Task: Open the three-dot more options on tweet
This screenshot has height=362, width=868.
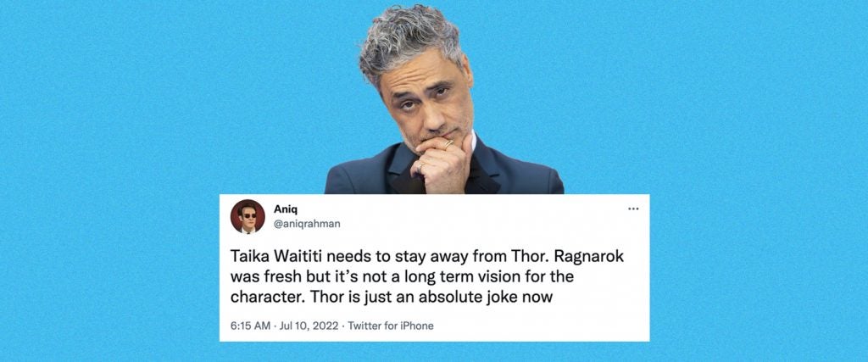Action: (x=633, y=209)
